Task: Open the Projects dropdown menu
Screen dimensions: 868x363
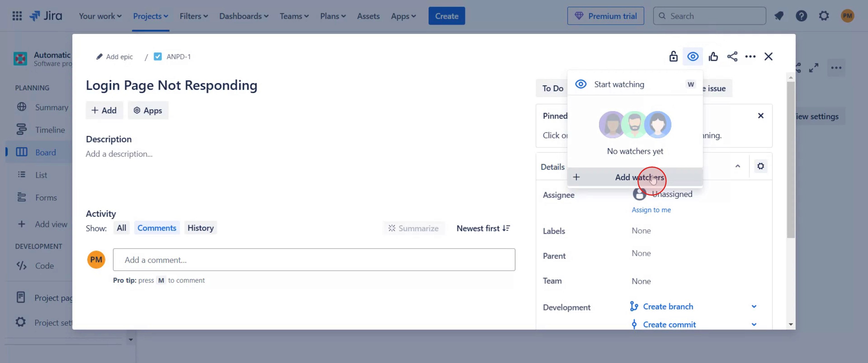Action: tap(150, 16)
